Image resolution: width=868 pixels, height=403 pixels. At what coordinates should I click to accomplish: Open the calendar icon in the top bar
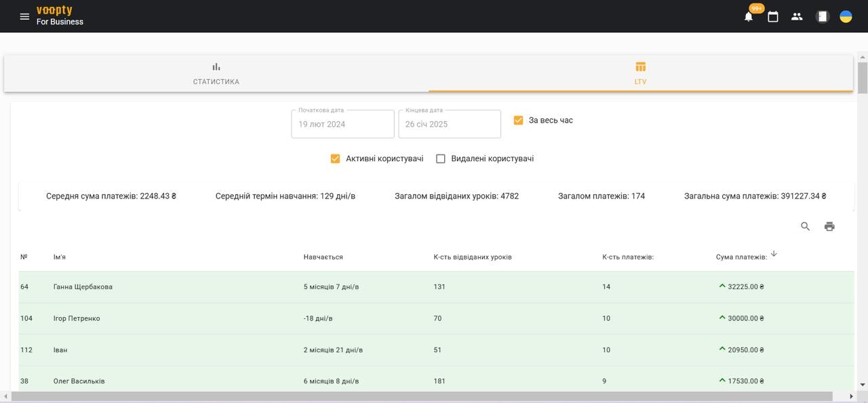(x=772, y=16)
